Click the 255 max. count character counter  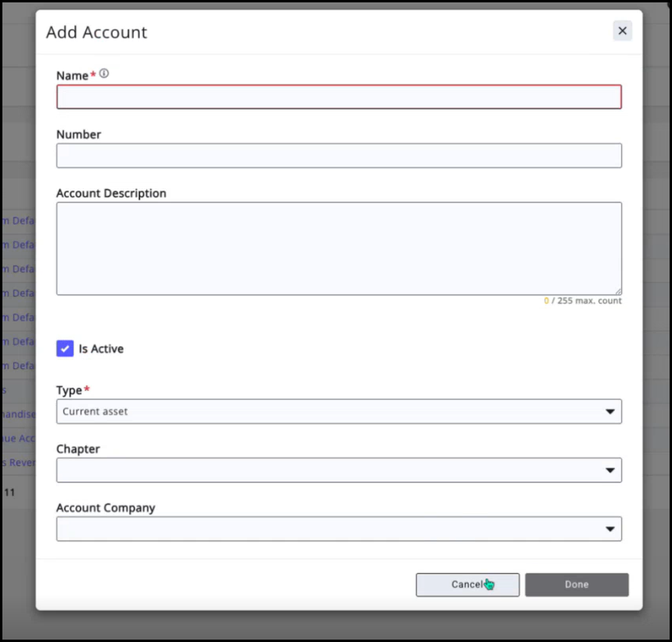click(583, 301)
